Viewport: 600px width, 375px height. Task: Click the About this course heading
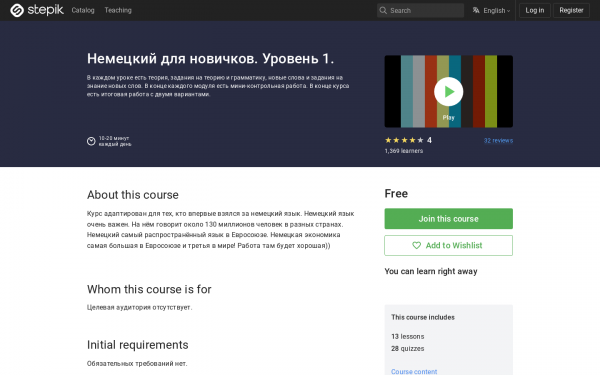(x=133, y=195)
